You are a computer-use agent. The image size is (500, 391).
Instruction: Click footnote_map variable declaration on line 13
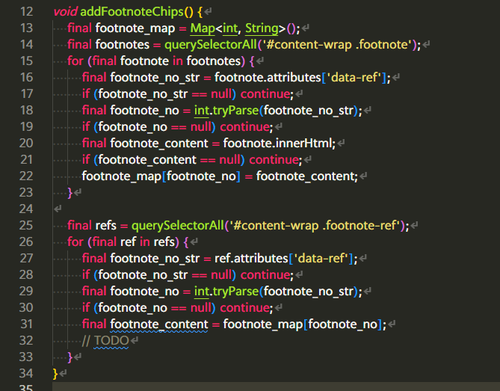click(x=135, y=29)
